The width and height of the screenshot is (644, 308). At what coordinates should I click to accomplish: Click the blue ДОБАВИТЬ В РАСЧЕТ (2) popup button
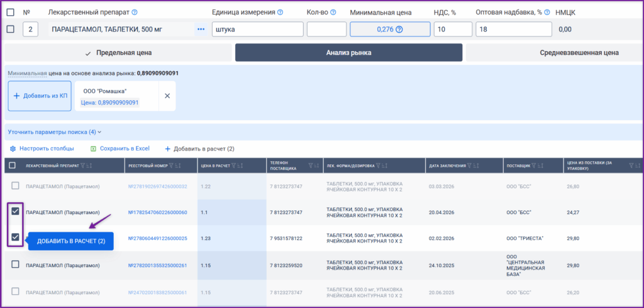[71, 241]
